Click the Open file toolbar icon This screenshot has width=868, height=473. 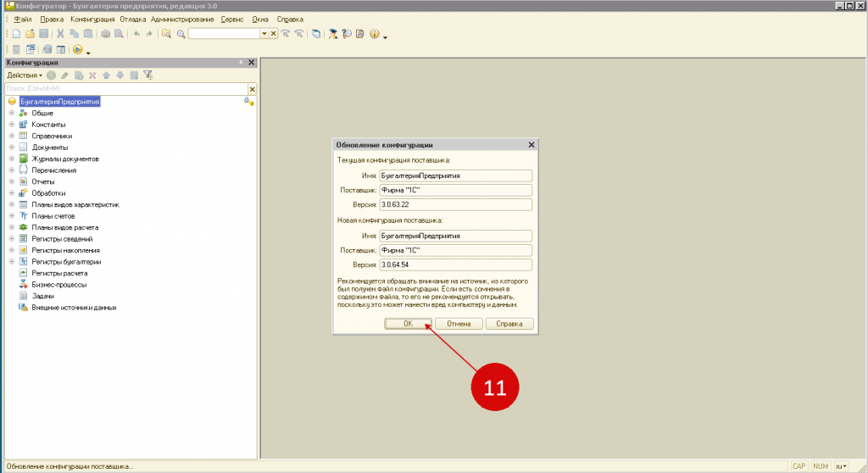(x=30, y=34)
